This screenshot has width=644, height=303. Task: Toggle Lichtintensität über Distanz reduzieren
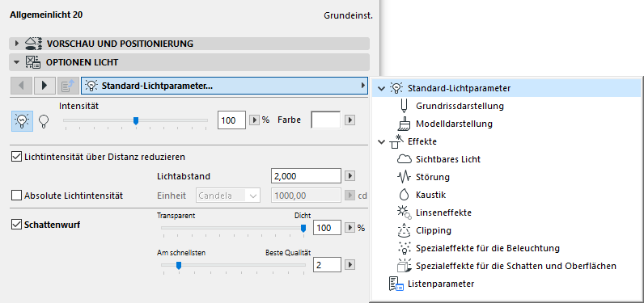tap(16, 157)
